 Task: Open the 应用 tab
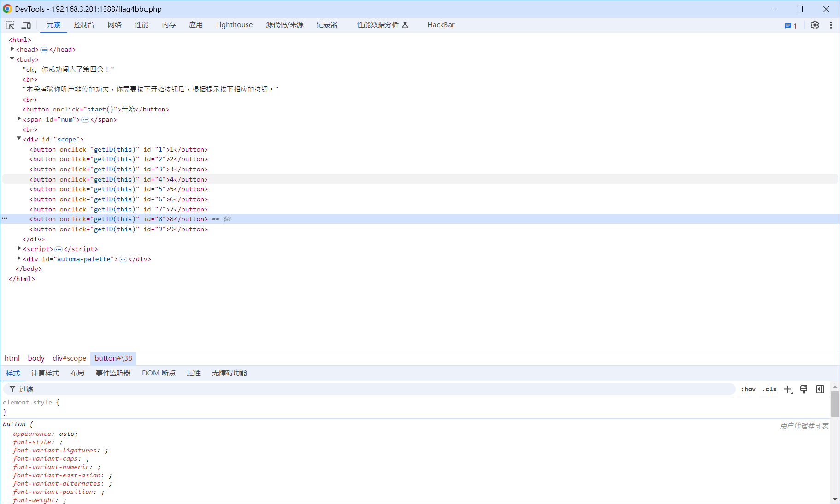[x=196, y=25]
